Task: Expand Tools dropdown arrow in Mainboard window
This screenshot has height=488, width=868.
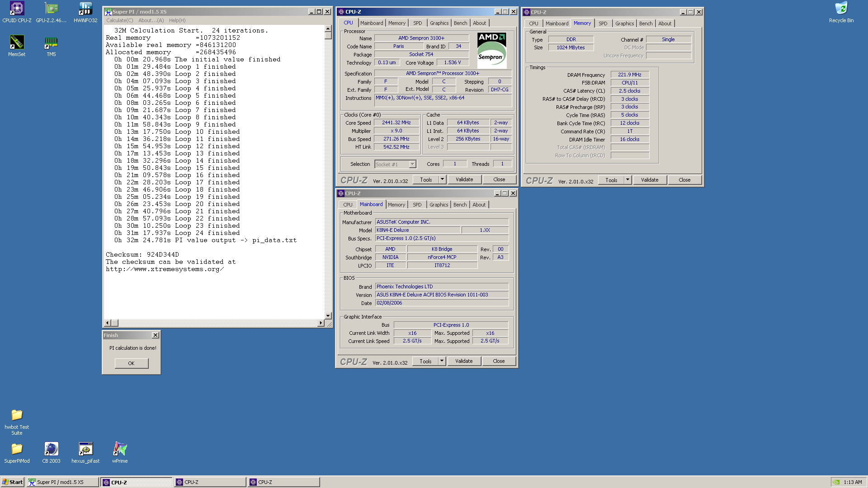Action: (442, 361)
